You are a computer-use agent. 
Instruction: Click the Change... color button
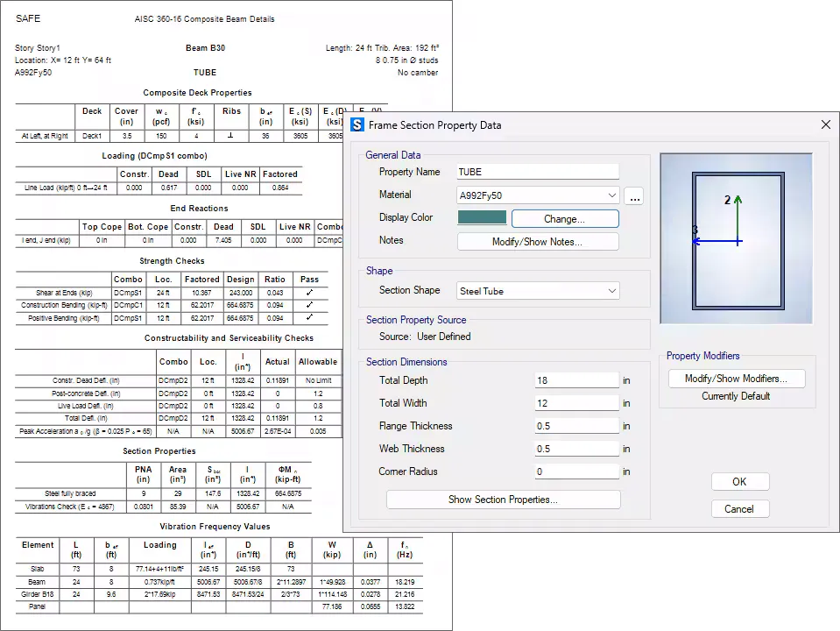(x=565, y=219)
